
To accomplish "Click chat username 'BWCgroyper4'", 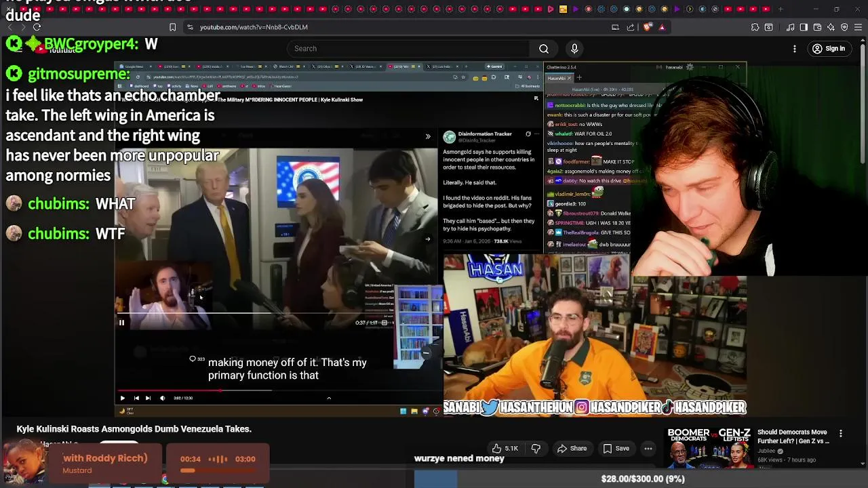I will coord(92,44).
